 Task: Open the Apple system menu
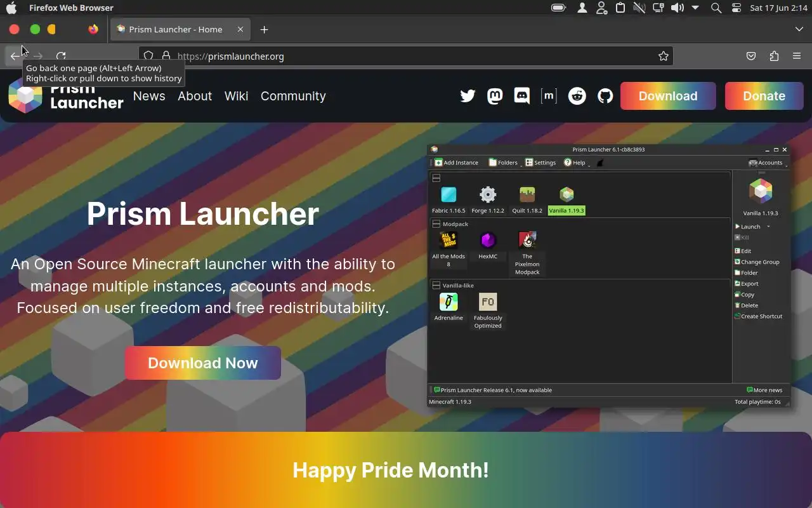pos(11,8)
